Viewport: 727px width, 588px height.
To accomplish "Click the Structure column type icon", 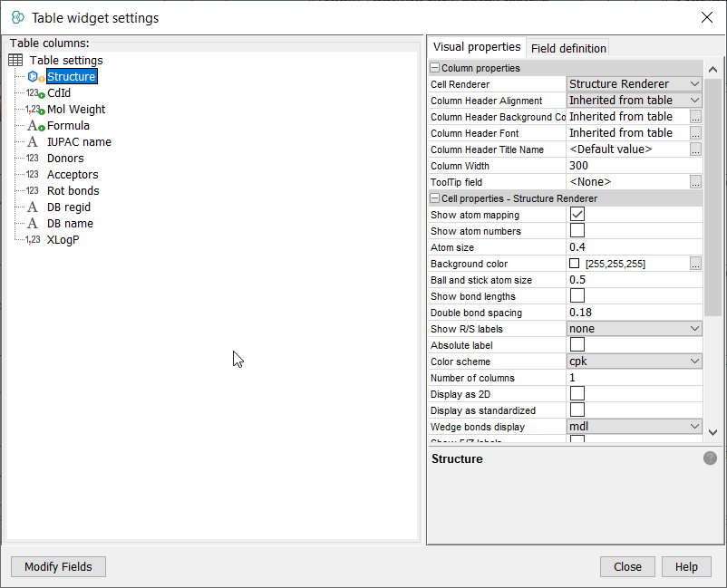I will [35, 77].
